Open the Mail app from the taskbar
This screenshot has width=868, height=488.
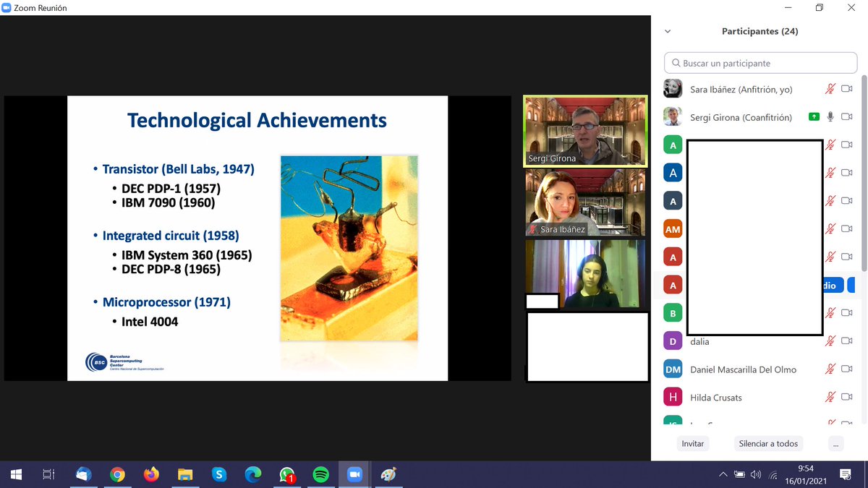[x=84, y=475]
